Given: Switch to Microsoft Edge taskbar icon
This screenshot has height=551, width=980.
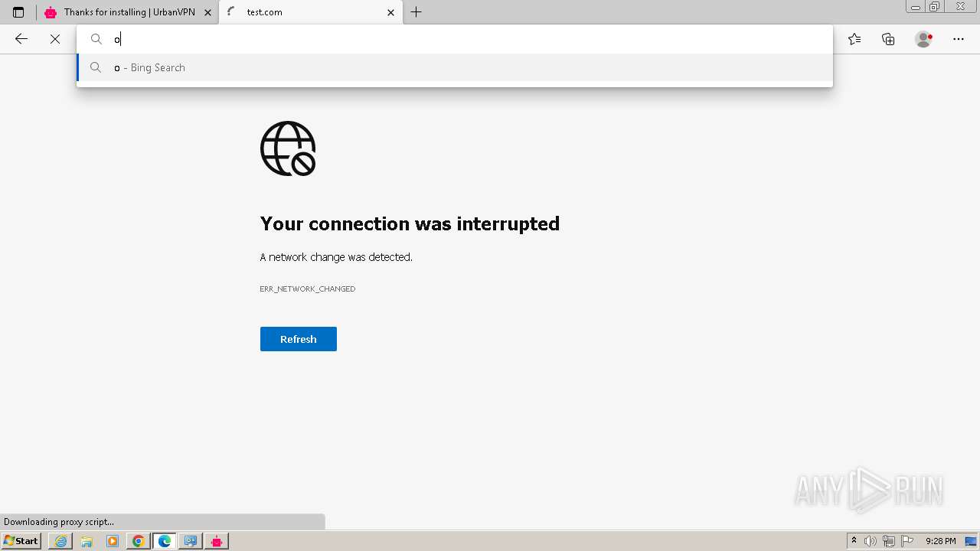Looking at the screenshot, I should (x=165, y=541).
